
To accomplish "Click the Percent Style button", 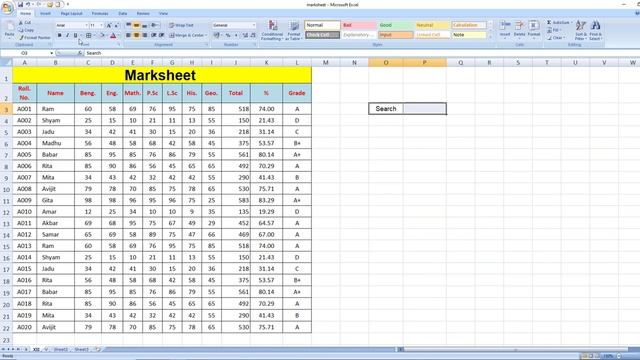I will point(228,36).
